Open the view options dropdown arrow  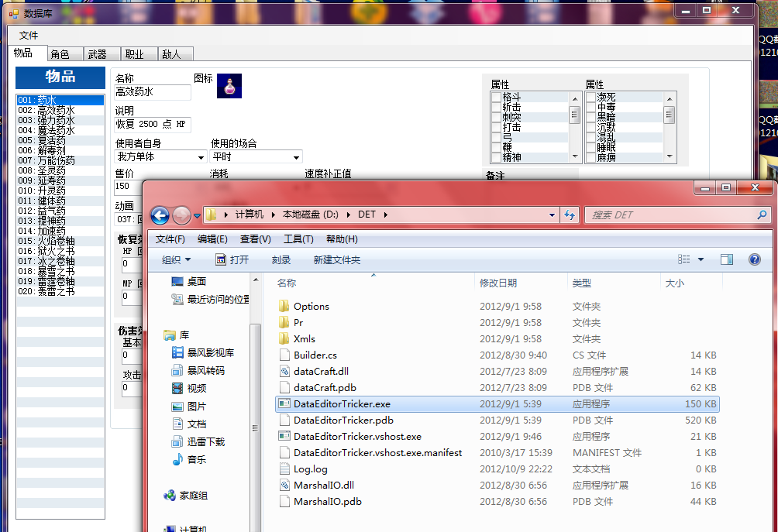[x=701, y=259]
